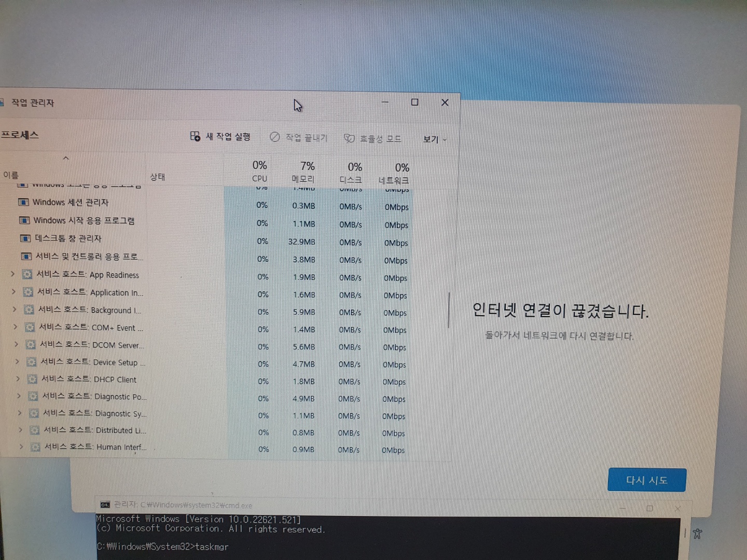Screen dimensions: 747x560
Task: Click the 상태 status column header
Action: point(158,177)
